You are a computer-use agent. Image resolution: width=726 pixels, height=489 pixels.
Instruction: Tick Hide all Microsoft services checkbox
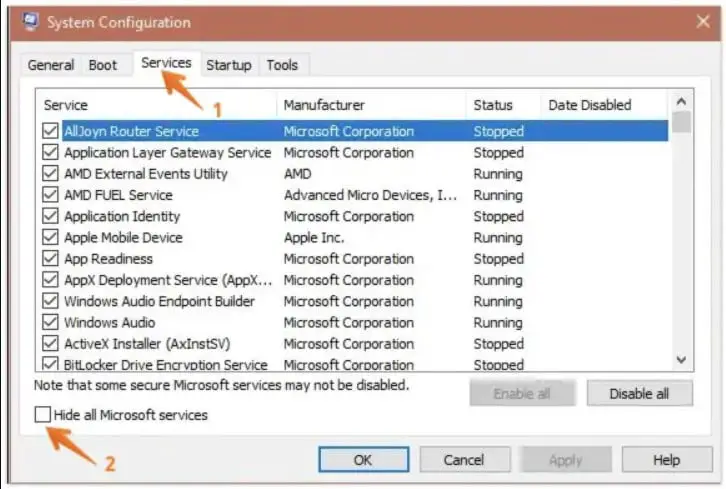(x=43, y=414)
